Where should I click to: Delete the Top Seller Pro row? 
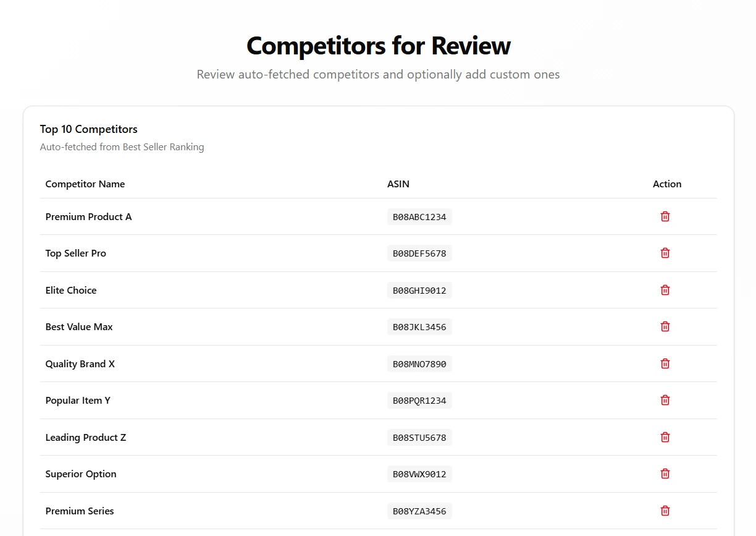pos(665,253)
